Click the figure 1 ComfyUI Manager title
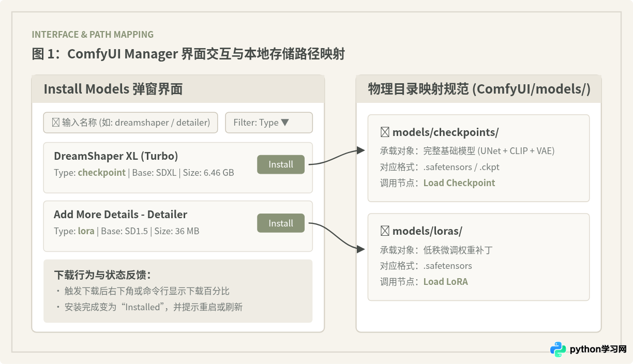633x364 pixels. 188,54
